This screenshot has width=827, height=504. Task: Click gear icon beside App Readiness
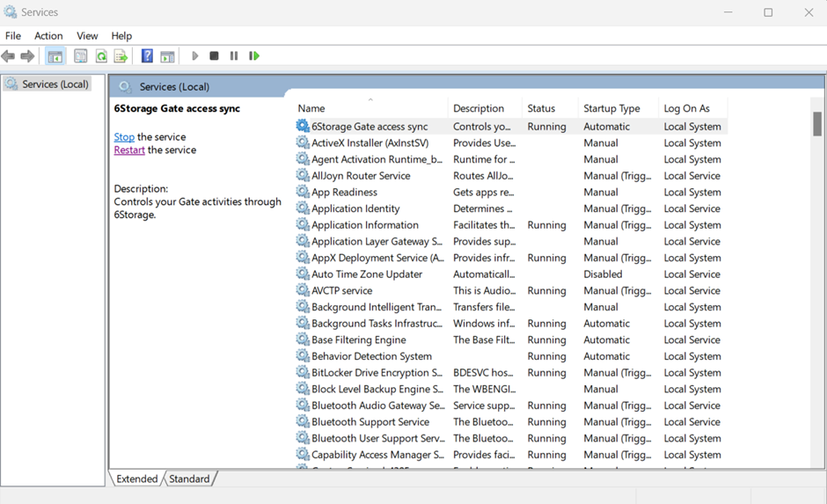[303, 191]
